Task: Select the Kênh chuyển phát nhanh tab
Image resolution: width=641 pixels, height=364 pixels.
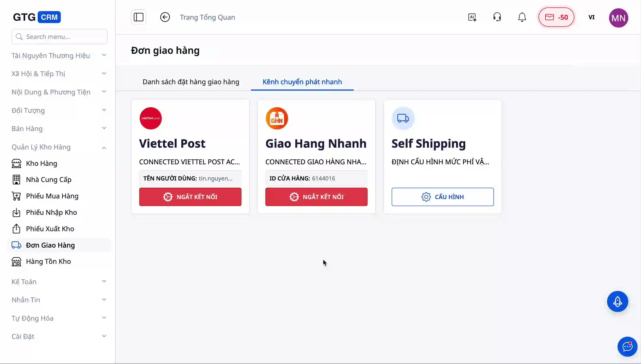Action: click(302, 82)
